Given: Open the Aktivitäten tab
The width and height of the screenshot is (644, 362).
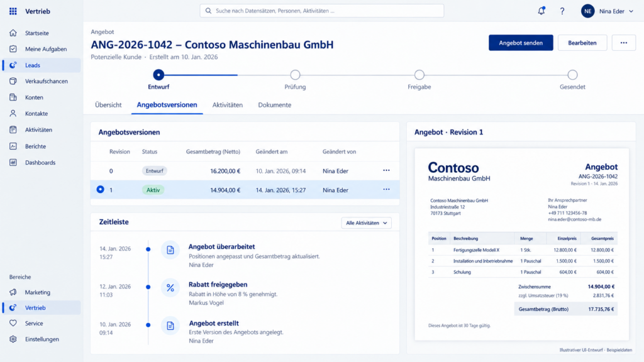Looking at the screenshot, I should pos(228,105).
